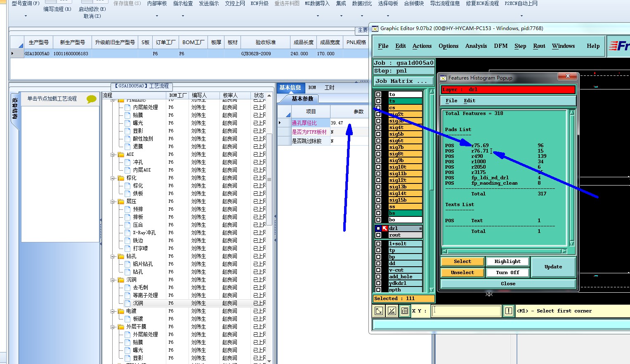
Task: Click the Turn Off button
Action: click(x=507, y=272)
